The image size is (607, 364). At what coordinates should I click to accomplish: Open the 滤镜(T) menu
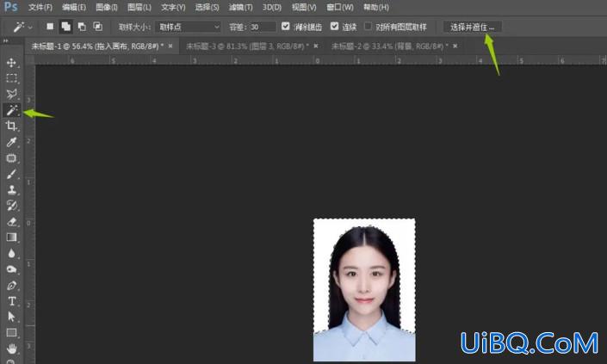[x=240, y=7]
